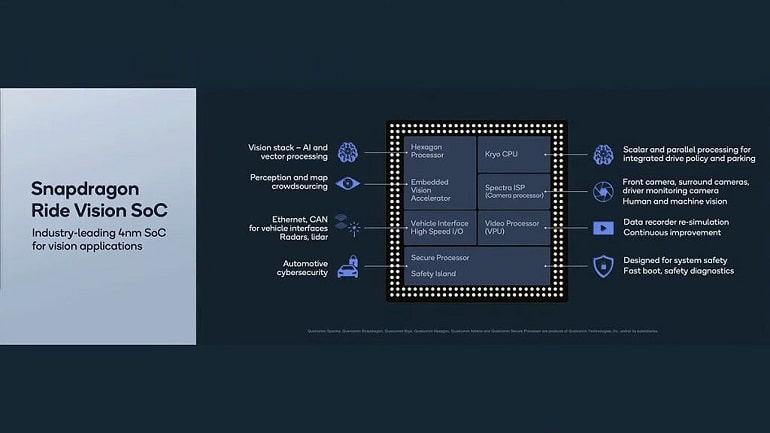Click the eye icon for perception and map crowdsourcing
The height and width of the screenshot is (433, 770).
348,184
